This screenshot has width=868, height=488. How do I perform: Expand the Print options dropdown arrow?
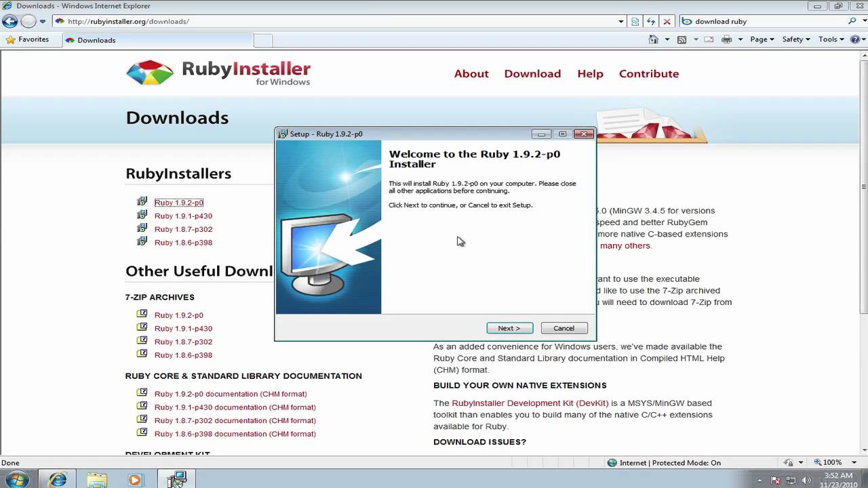tap(741, 40)
